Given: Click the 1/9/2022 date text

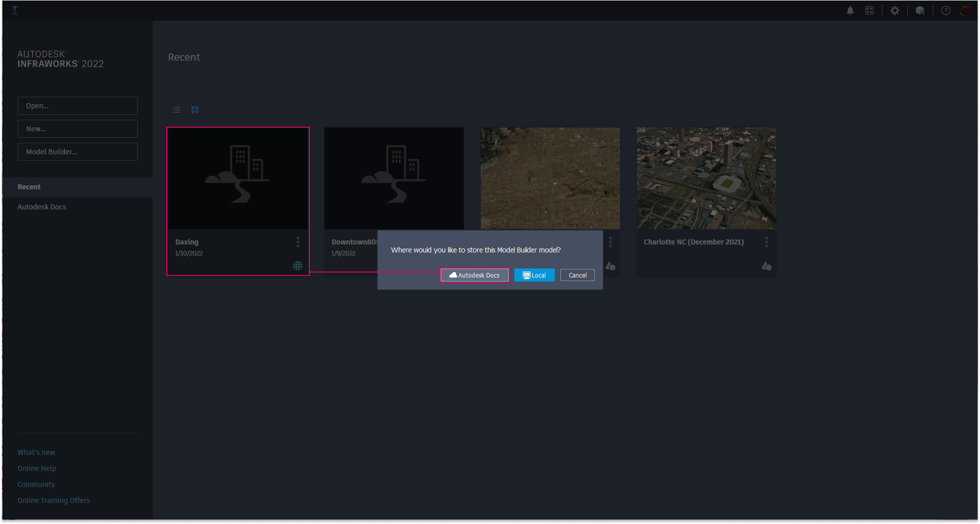Looking at the screenshot, I should point(344,253).
